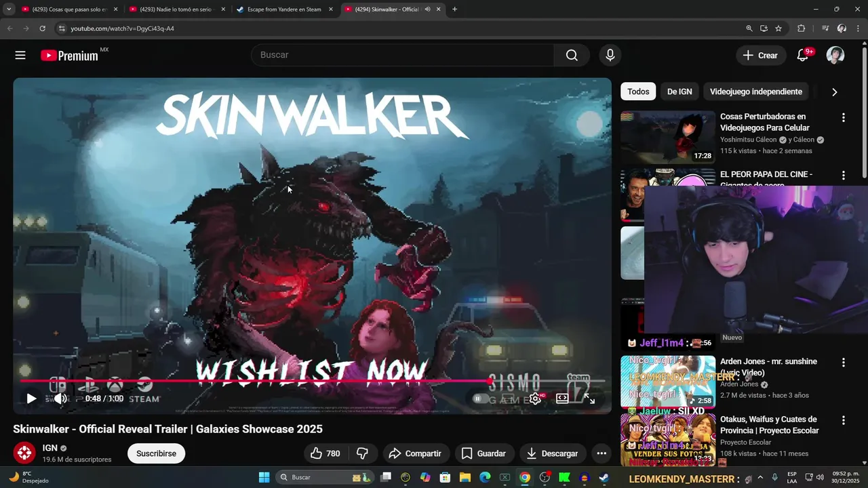This screenshot has height=488, width=868.
Task: Bookmark this page with the star
Action: [x=778, y=28]
